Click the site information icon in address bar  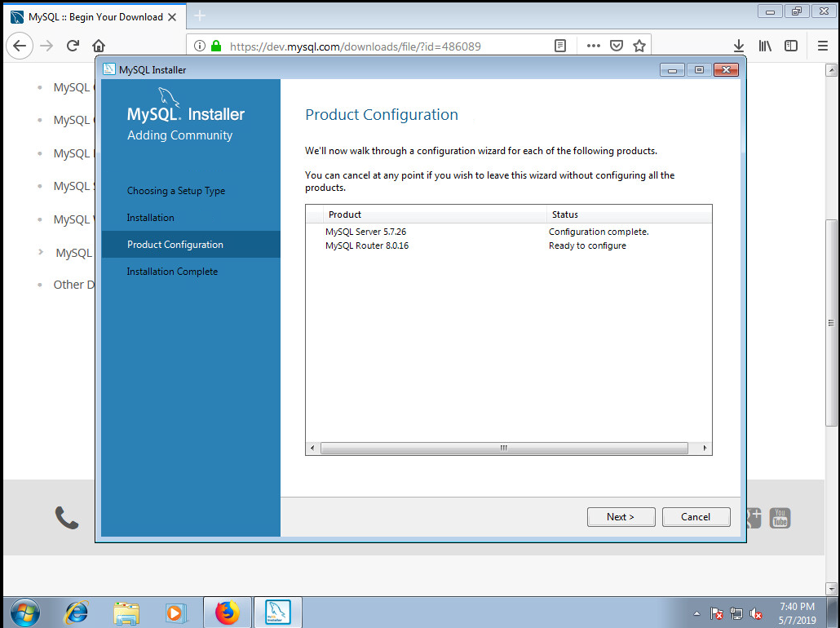point(200,46)
